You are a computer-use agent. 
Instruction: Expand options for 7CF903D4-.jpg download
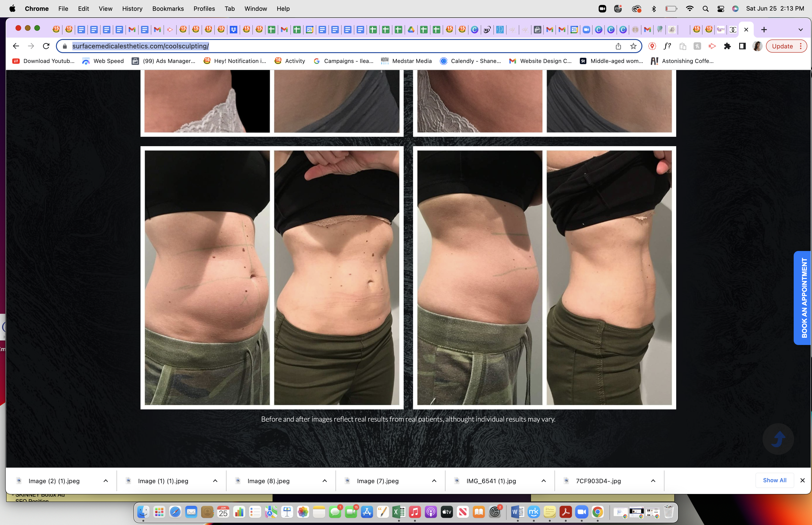(x=653, y=481)
